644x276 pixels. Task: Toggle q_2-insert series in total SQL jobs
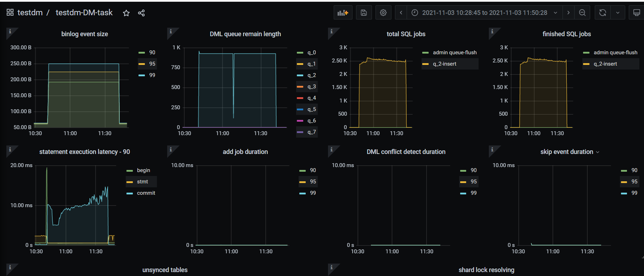[444, 64]
